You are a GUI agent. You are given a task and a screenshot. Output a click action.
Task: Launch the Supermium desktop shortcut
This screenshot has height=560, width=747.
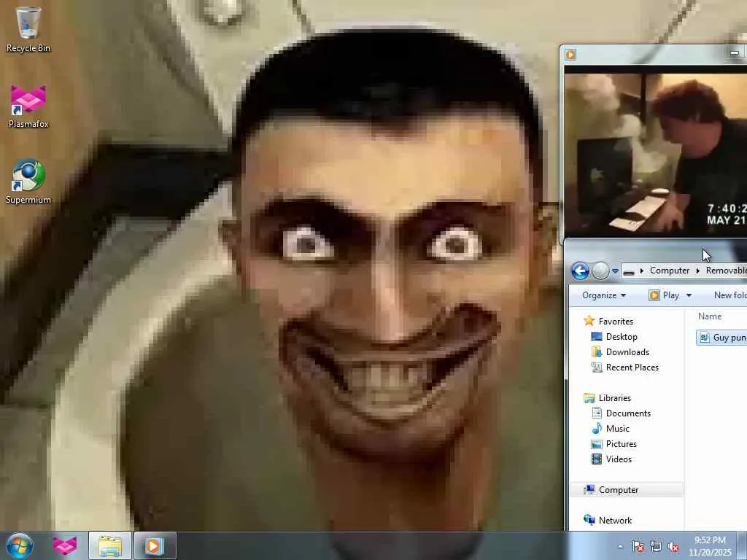pyautogui.click(x=28, y=182)
